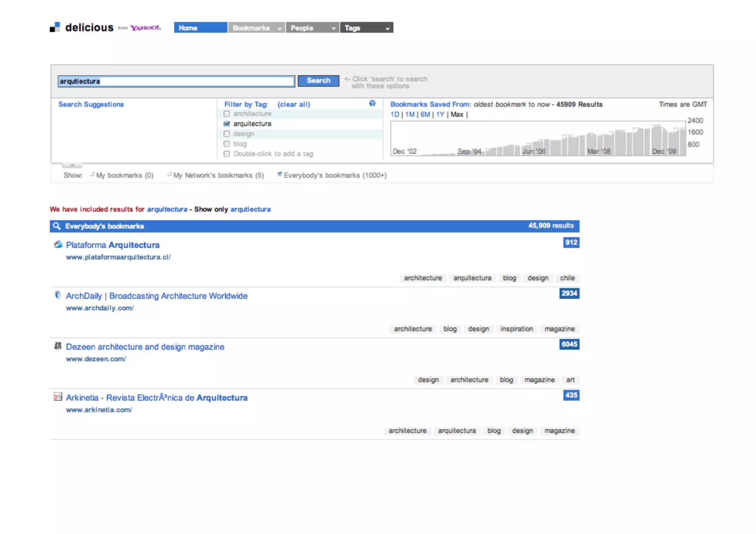Viewport: 756px width, 534px height.
Task: Click the Filter by Tag help icon
Action: [372, 103]
